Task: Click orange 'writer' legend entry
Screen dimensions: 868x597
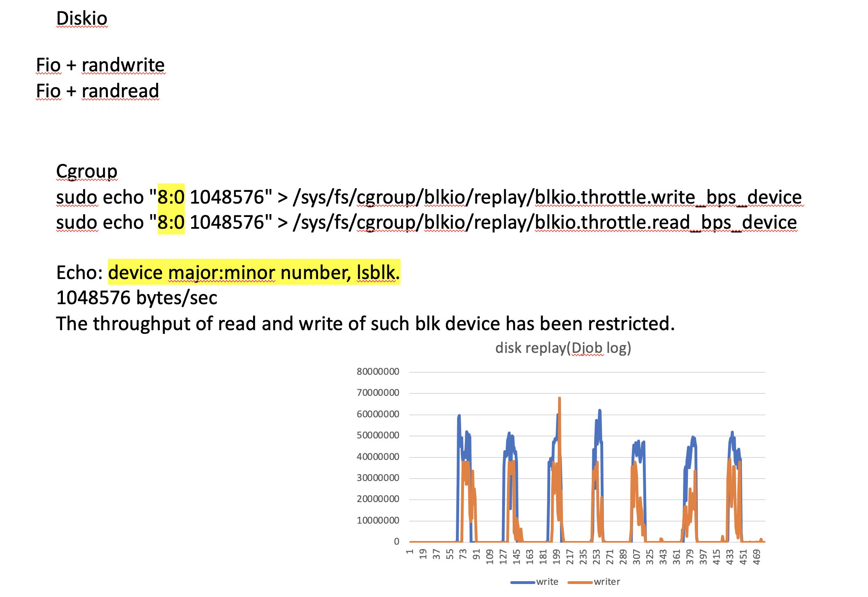Action: 606,582
